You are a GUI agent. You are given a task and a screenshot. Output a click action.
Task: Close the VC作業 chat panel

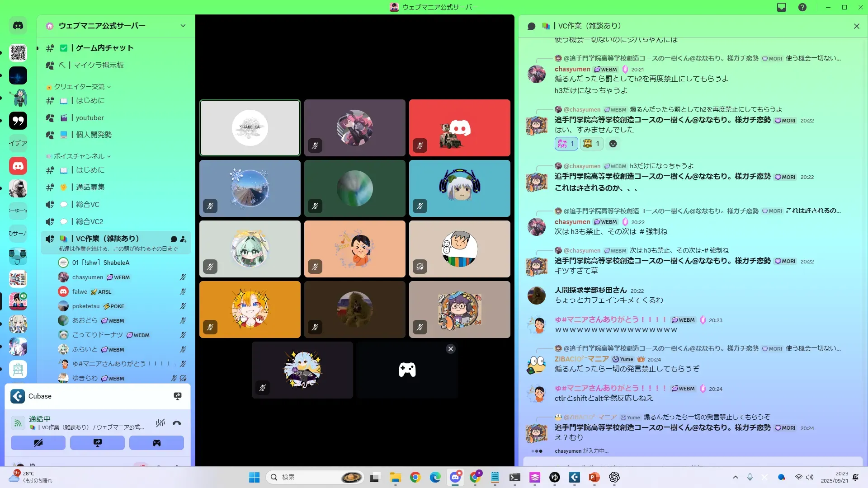pyautogui.click(x=856, y=26)
